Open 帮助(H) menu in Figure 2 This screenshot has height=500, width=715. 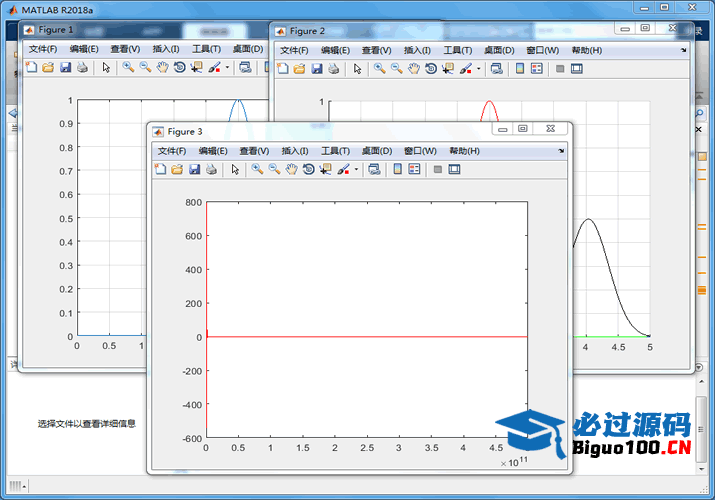[x=586, y=50]
